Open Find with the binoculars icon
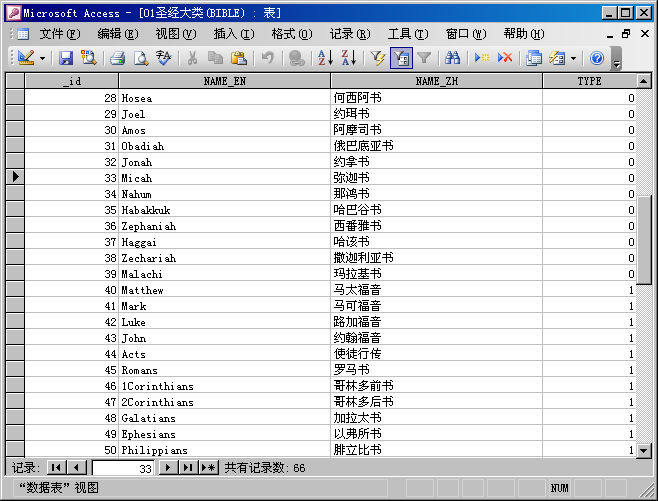The image size is (658, 501). coord(452,58)
